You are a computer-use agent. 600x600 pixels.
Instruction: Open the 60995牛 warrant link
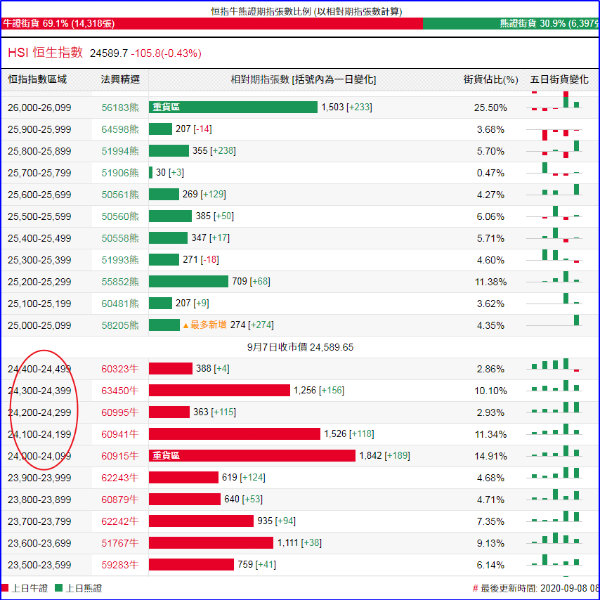(119, 412)
